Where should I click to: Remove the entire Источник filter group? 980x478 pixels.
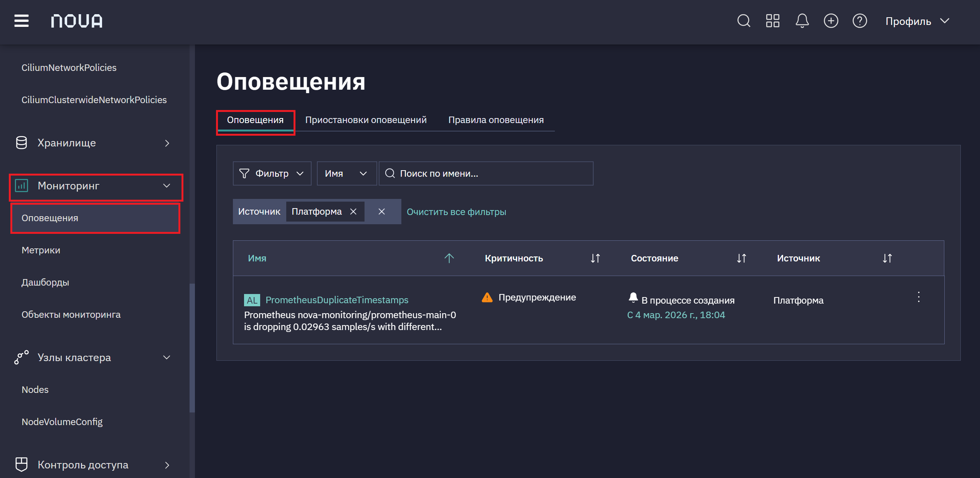click(x=381, y=212)
